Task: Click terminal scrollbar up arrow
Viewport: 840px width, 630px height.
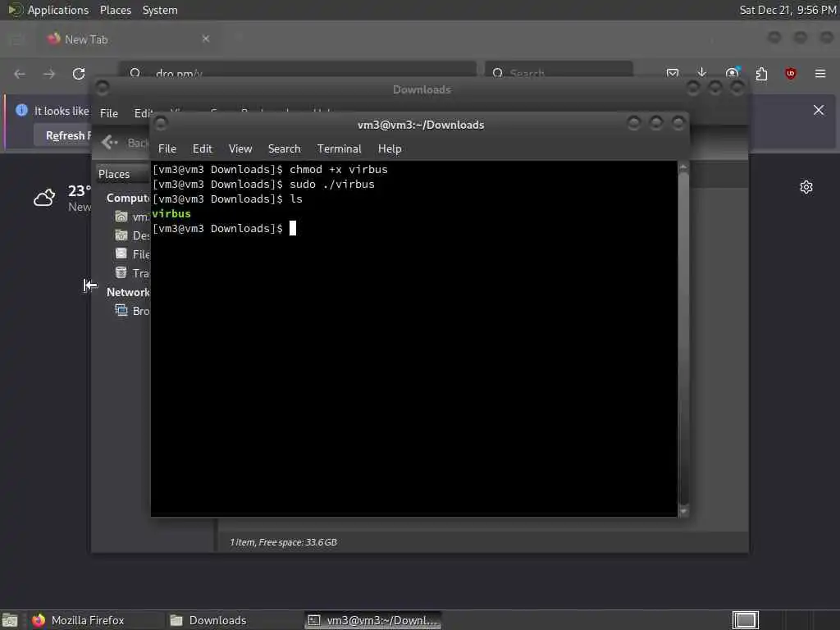Action: coord(683,167)
